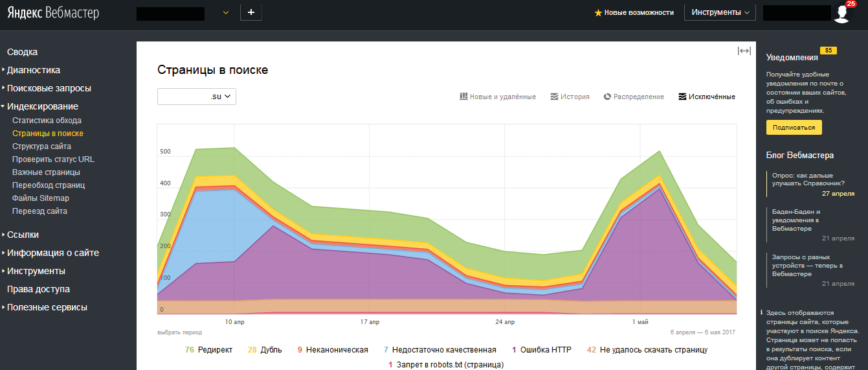Screen dimensions: 868x370
Task: Open Сводка in the sidebar
Action: click(22, 52)
